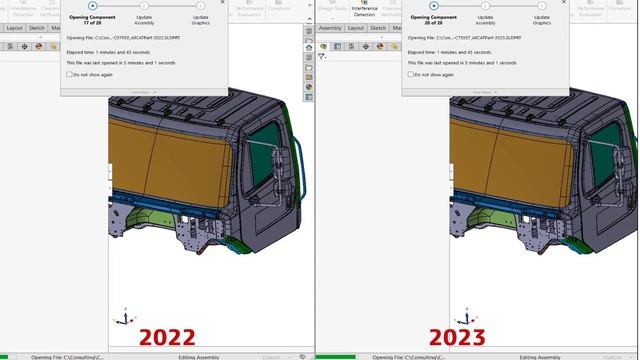Open Design Library icon in 2022 task pane

coord(309,58)
